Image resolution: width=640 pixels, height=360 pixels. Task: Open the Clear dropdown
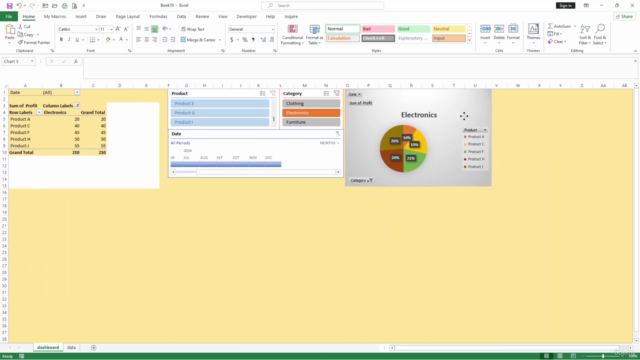(557, 42)
